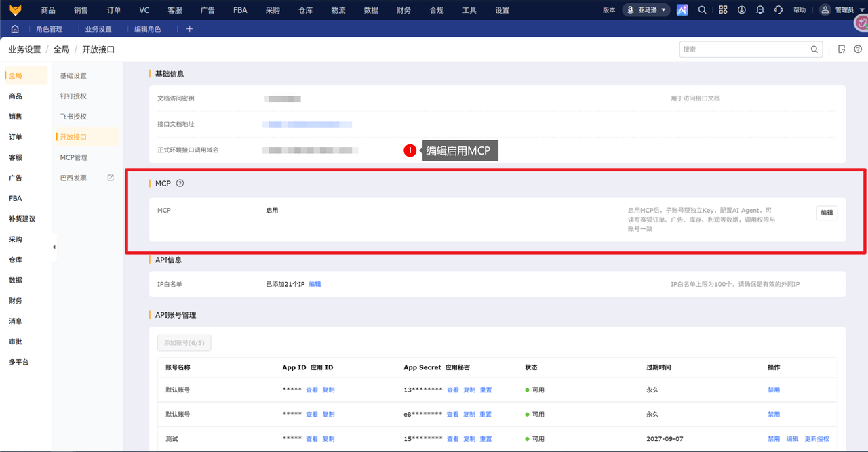Open the home tab icon
This screenshot has height=452, width=868.
click(x=15, y=29)
